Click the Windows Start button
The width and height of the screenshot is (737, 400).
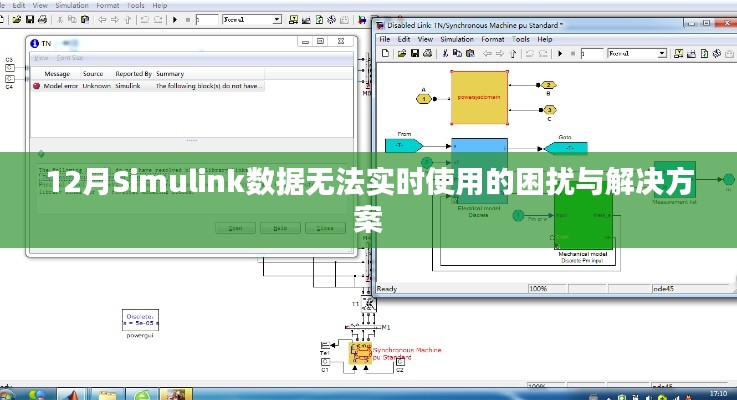8,394
